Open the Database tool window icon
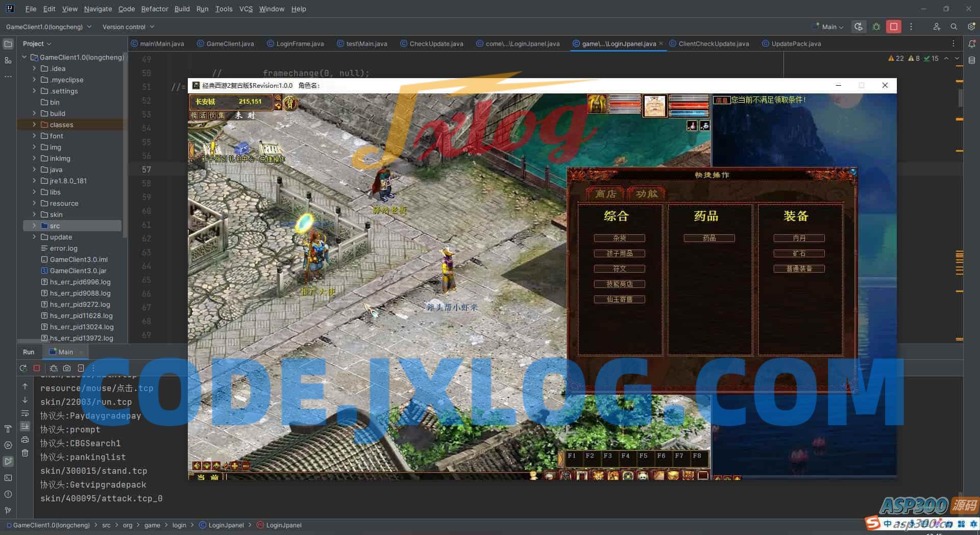This screenshot has height=535, width=980. (x=972, y=60)
